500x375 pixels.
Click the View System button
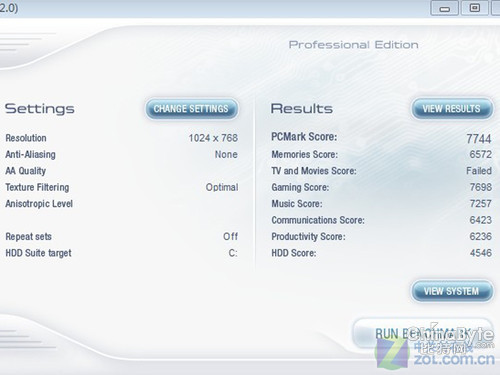pyautogui.click(x=452, y=291)
